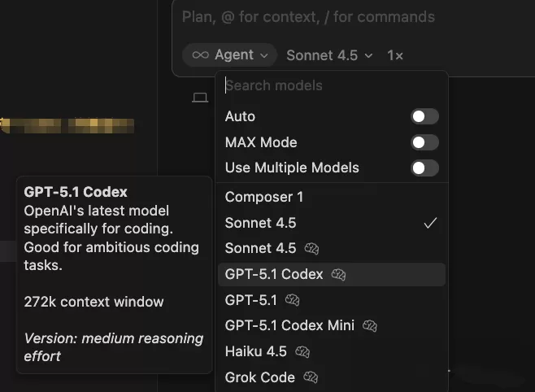
Task: Click the chevron next to Agent
Action: [264, 55]
